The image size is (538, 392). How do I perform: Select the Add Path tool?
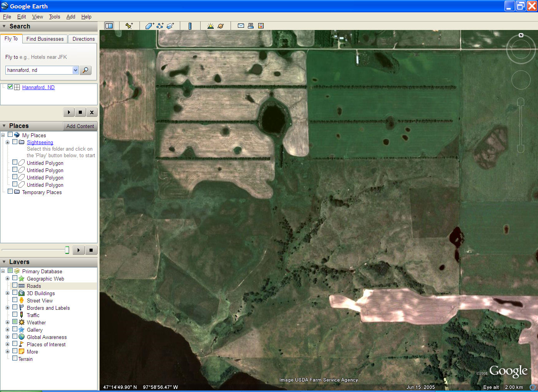[x=160, y=26]
